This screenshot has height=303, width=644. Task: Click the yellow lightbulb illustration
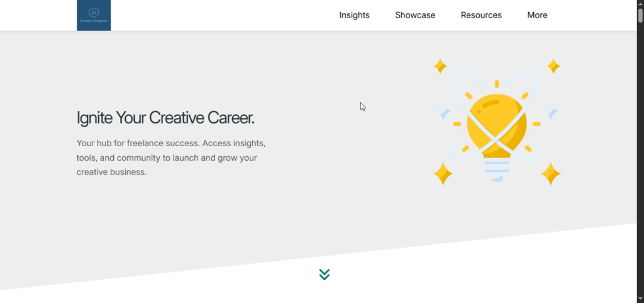click(497, 122)
